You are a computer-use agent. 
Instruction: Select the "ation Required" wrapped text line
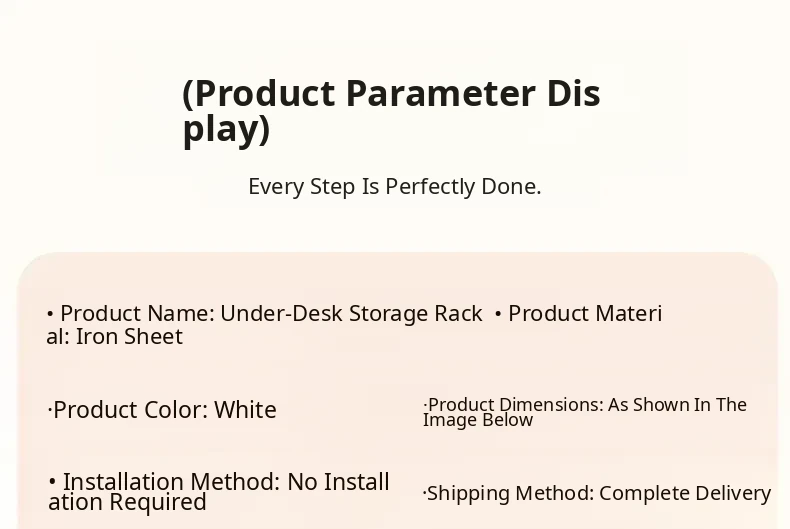click(127, 502)
